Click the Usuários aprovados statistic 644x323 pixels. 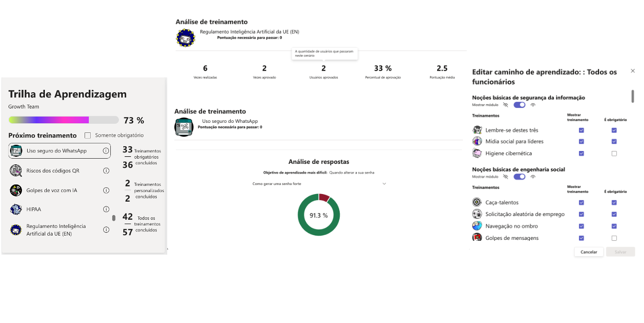pyautogui.click(x=323, y=72)
